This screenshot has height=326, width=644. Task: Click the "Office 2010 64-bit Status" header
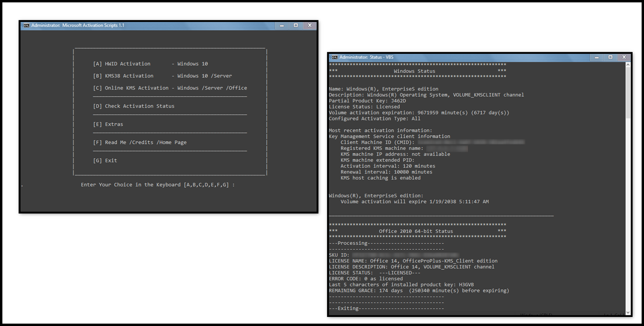[x=416, y=231]
